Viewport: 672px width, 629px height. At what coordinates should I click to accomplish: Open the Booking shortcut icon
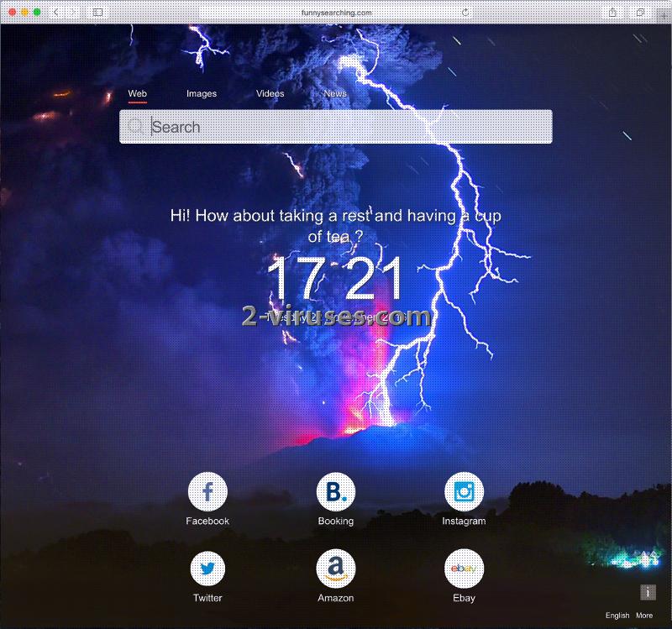pos(335,492)
